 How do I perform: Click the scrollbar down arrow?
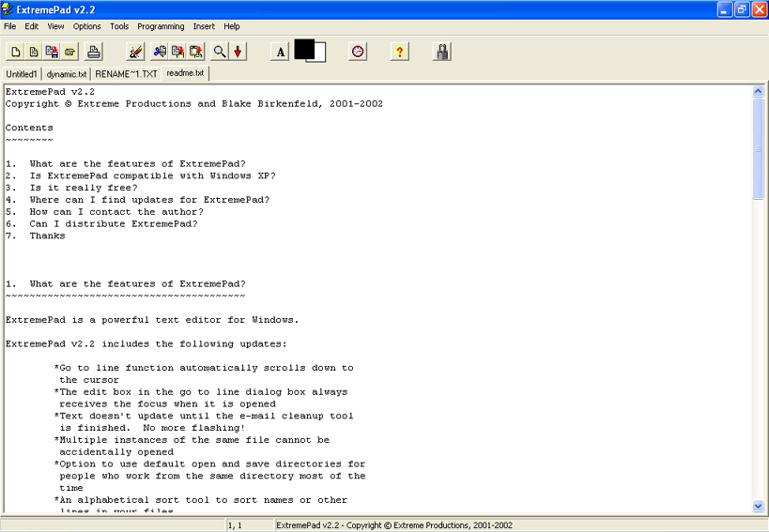(758, 506)
